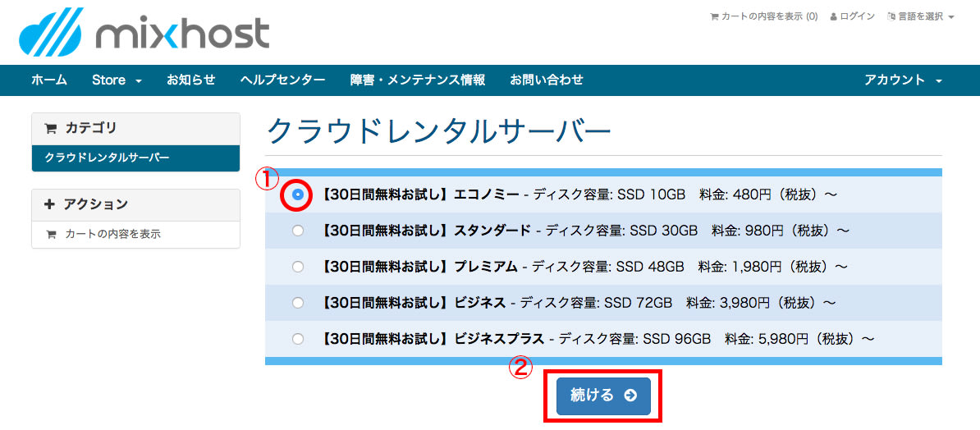Screen dimensions: 980x430
Task: Expand the Store menu dropdown
Action: click(x=117, y=80)
